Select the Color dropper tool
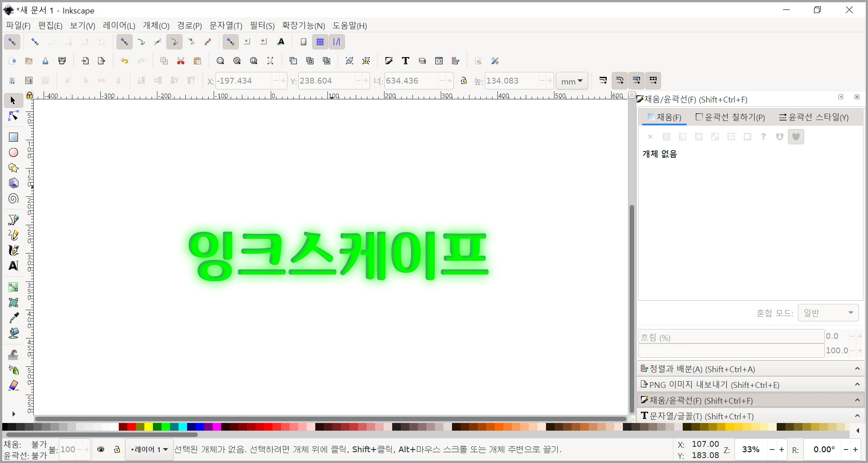The image size is (868, 463). pos(13,318)
